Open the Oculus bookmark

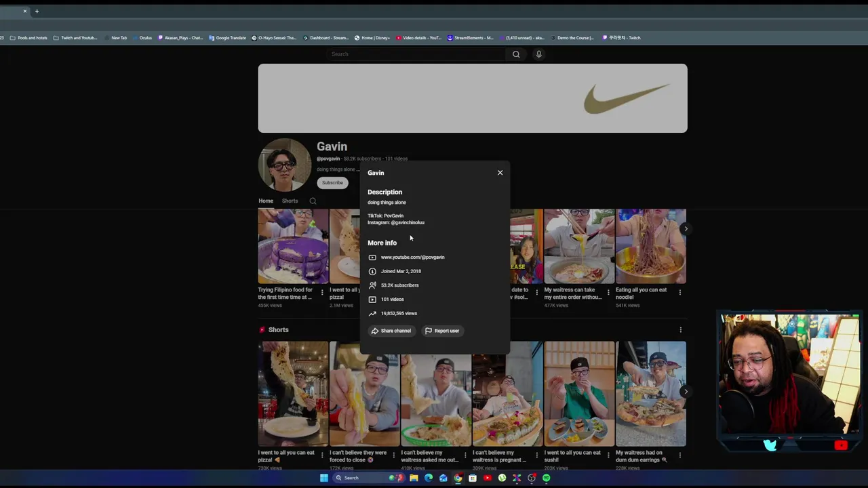(x=142, y=38)
